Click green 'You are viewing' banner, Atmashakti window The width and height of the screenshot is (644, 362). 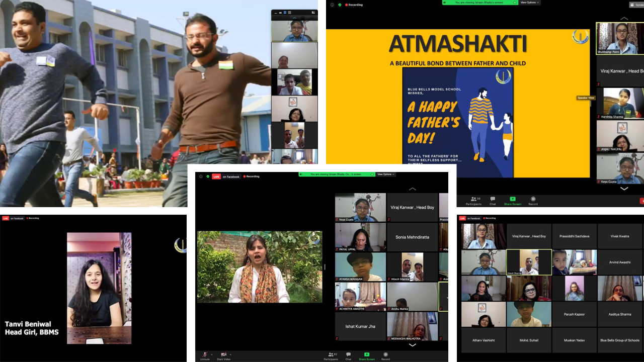(x=479, y=3)
